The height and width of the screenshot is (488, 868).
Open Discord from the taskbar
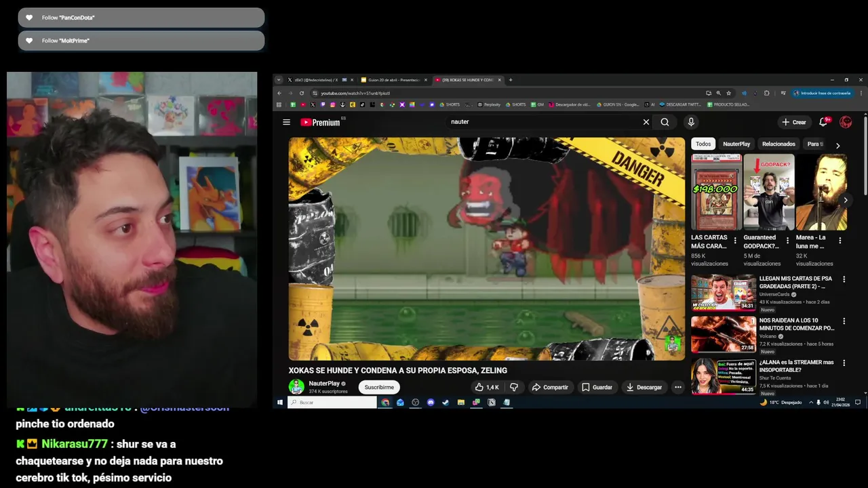431,402
